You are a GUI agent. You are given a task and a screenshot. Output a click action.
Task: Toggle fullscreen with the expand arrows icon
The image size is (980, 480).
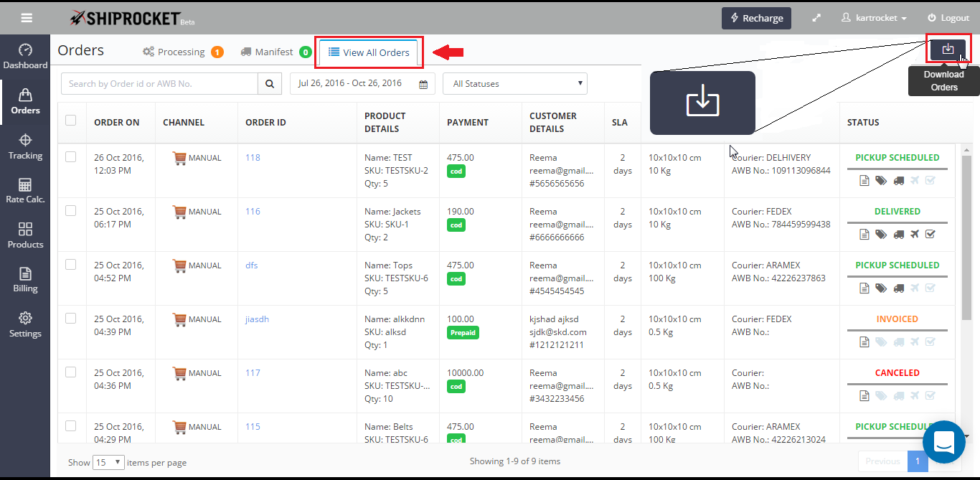click(x=816, y=18)
